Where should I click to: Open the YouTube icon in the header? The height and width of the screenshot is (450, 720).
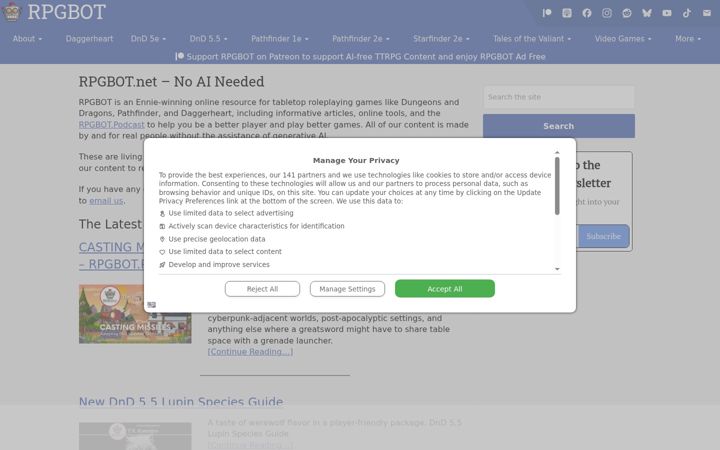[x=667, y=13]
